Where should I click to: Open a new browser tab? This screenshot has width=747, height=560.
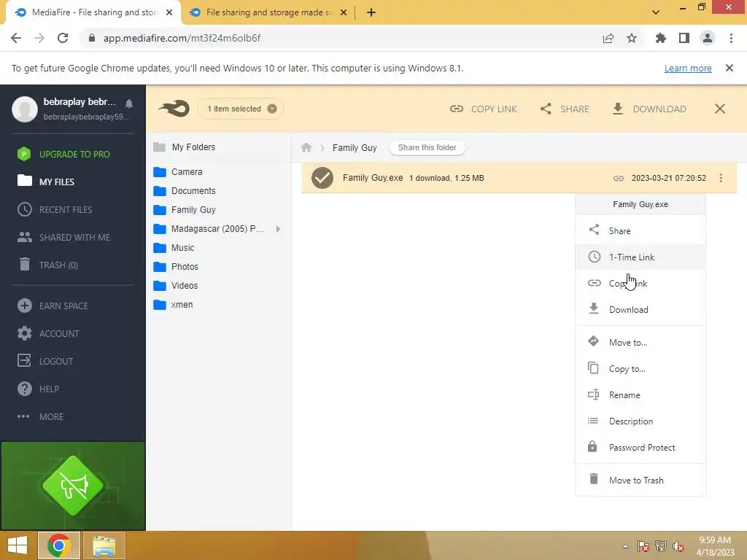[371, 12]
